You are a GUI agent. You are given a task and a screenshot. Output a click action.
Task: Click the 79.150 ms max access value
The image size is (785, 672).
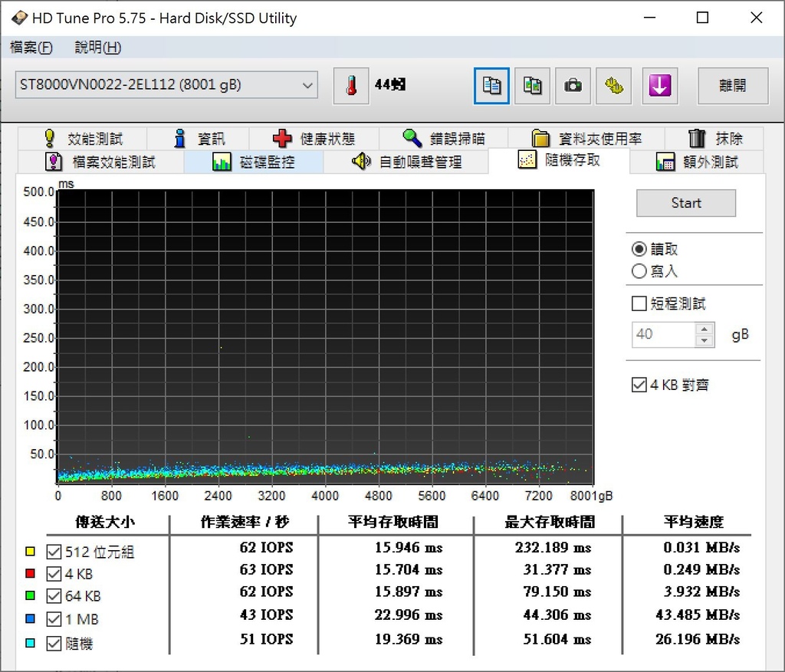557,592
